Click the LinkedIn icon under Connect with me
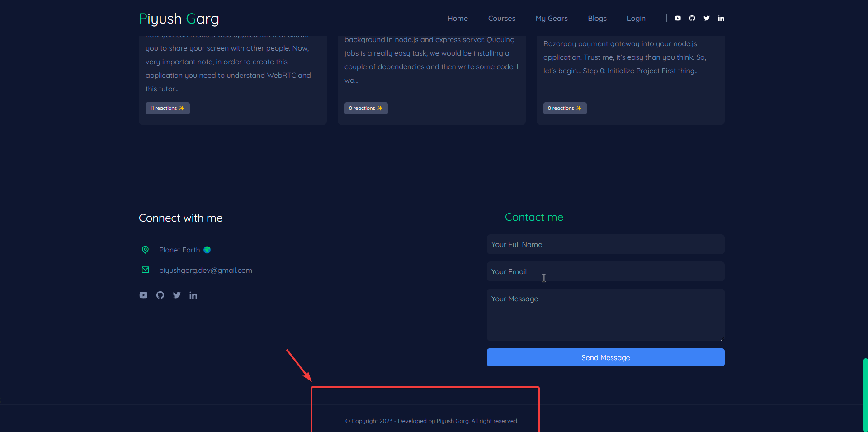868x432 pixels. [x=193, y=295]
